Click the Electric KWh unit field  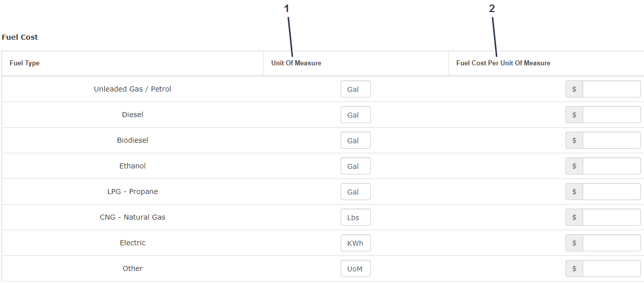pos(355,243)
